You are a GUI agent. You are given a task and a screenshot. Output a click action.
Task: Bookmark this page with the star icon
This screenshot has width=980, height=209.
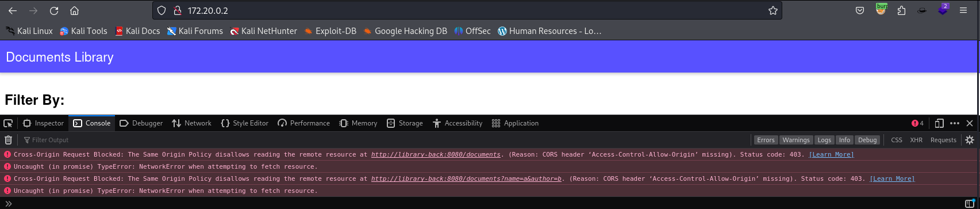coord(773,10)
